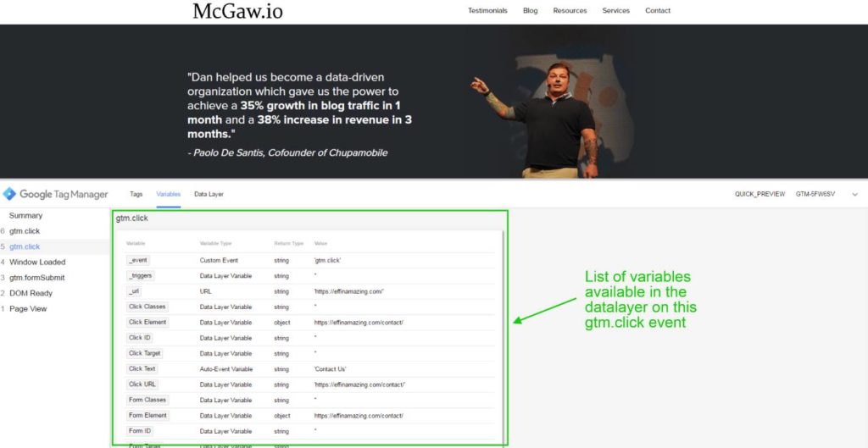The width and height of the screenshot is (868, 448).
Task: Click the 'gtm.click' value in the _event row
Action: (x=328, y=261)
